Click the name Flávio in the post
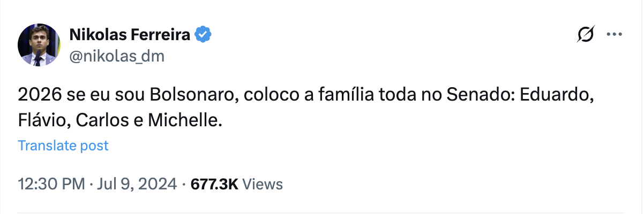Viewport: 644px width, 214px height. [x=44, y=121]
